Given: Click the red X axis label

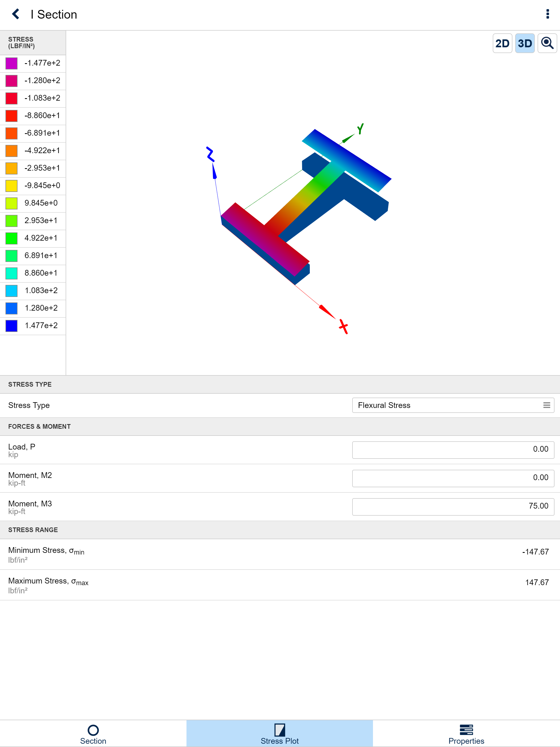Looking at the screenshot, I should [343, 326].
